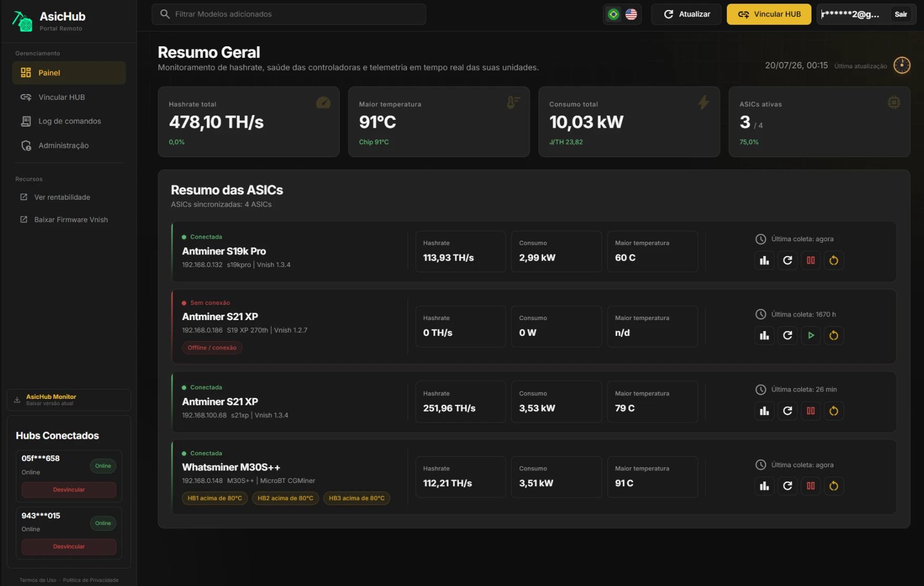This screenshot has height=586, width=924.
Task: Click the Sair logout button
Action: tap(901, 14)
